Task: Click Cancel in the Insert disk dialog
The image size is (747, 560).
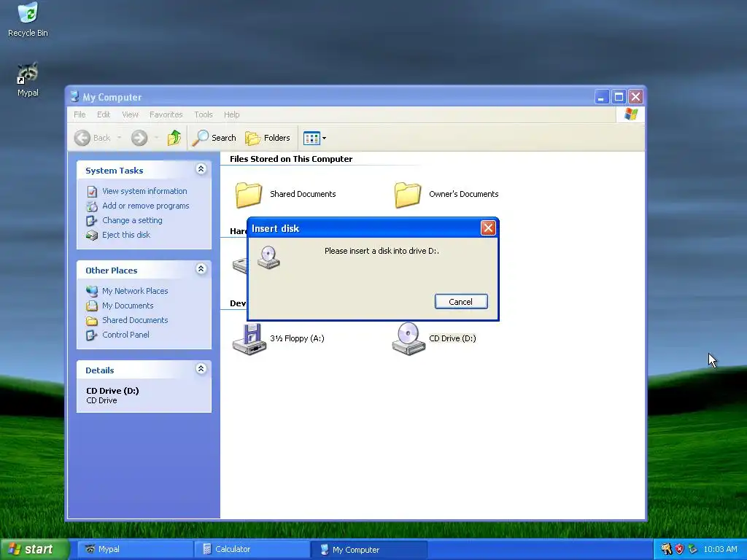Action: 461,302
